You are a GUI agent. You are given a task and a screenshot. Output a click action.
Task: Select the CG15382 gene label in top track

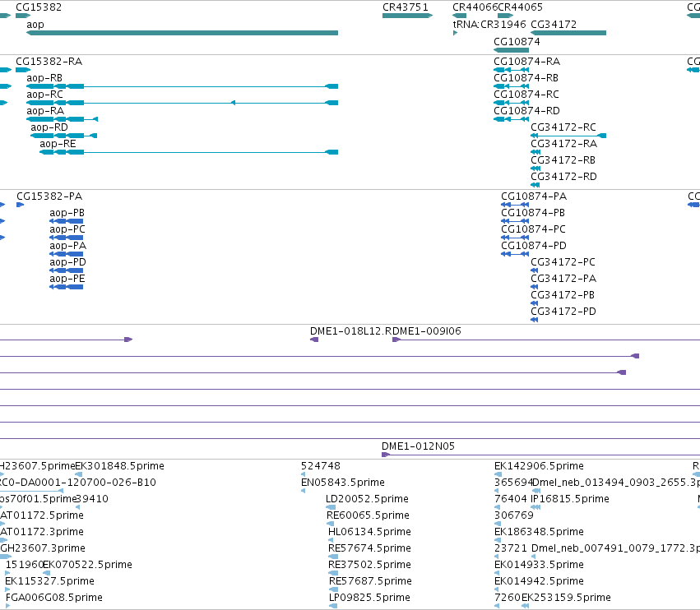tap(39, 7)
